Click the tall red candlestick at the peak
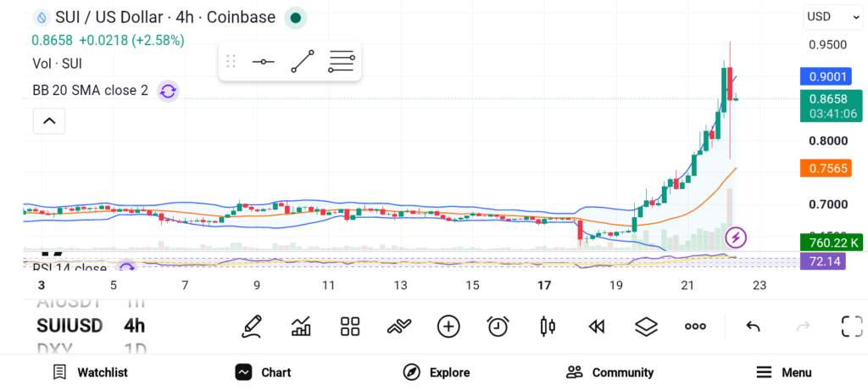 (x=730, y=84)
